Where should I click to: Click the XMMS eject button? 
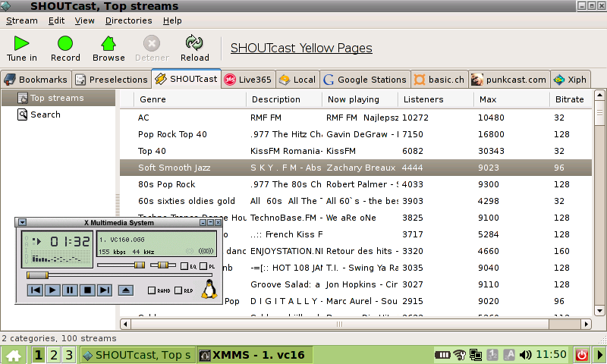126,290
